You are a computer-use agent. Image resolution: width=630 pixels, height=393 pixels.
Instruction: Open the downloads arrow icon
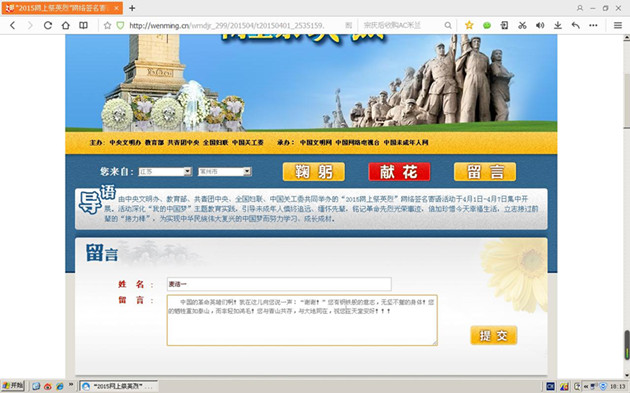pyautogui.click(x=558, y=25)
